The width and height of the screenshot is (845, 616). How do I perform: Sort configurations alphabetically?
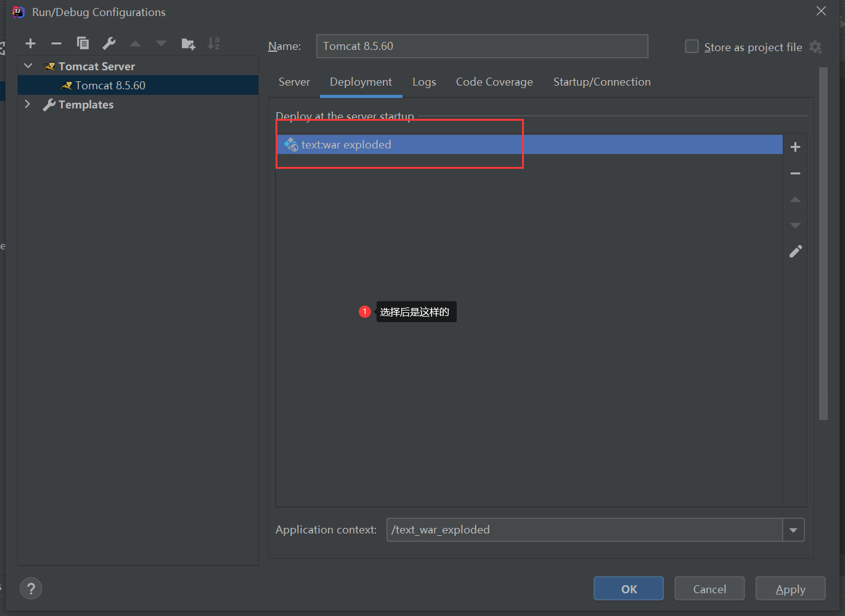coord(214,43)
